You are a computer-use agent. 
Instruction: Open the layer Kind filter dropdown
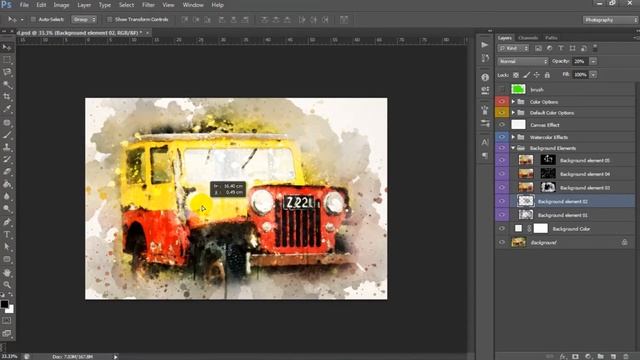click(513, 48)
